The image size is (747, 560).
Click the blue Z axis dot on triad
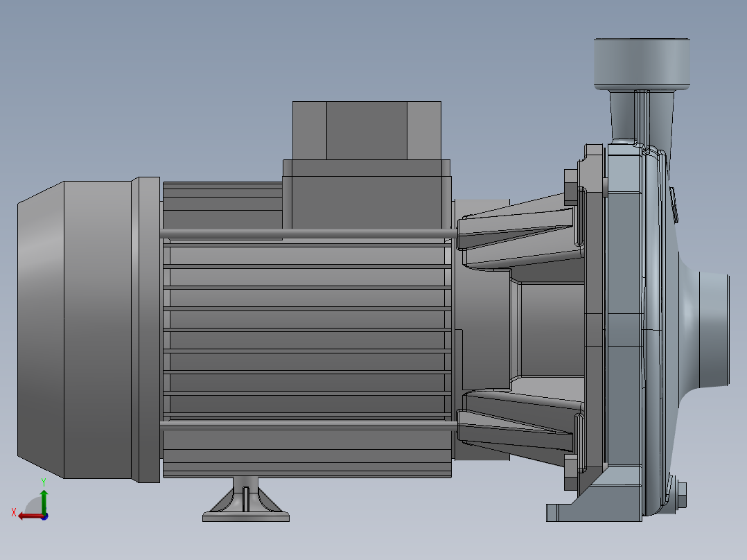pos(45,516)
